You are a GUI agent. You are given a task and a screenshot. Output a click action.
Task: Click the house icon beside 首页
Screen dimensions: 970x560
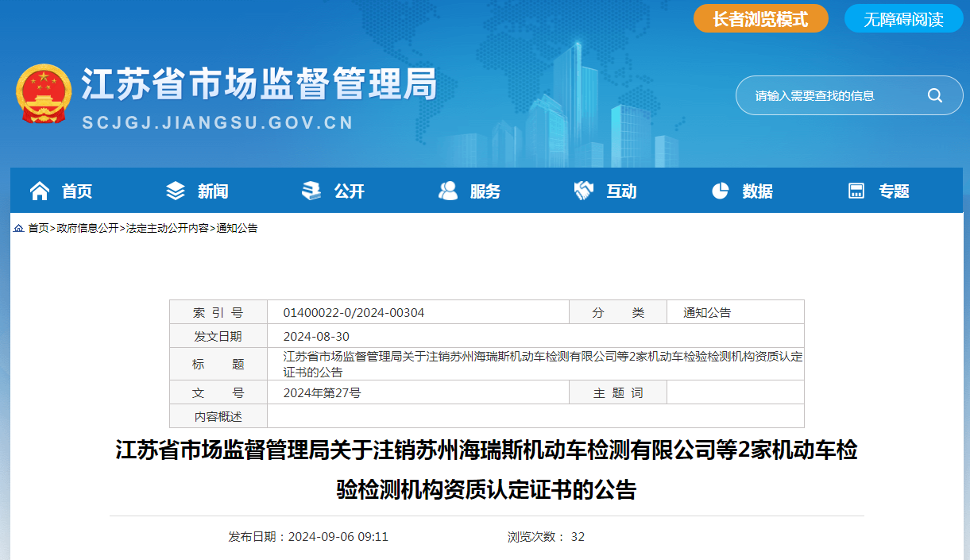[x=39, y=191]
